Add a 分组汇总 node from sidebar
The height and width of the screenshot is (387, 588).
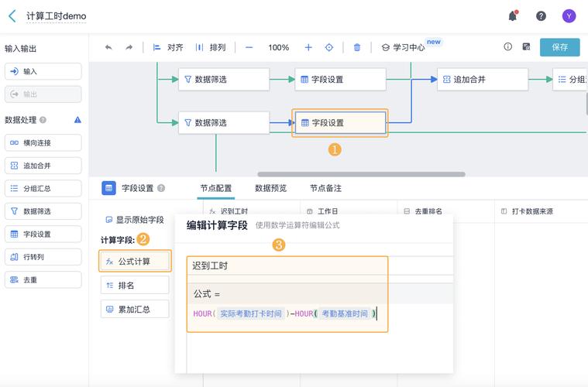(43, 188)
